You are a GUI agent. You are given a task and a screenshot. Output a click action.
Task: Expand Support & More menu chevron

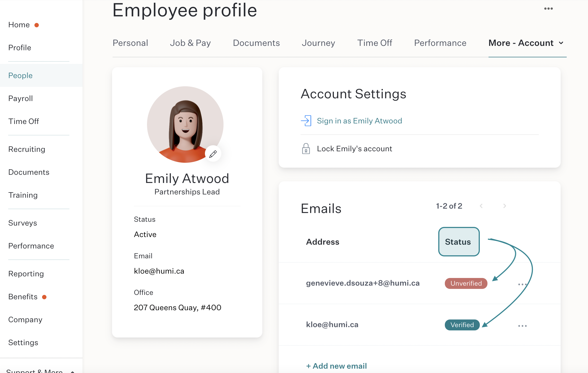tap(72, 371)
